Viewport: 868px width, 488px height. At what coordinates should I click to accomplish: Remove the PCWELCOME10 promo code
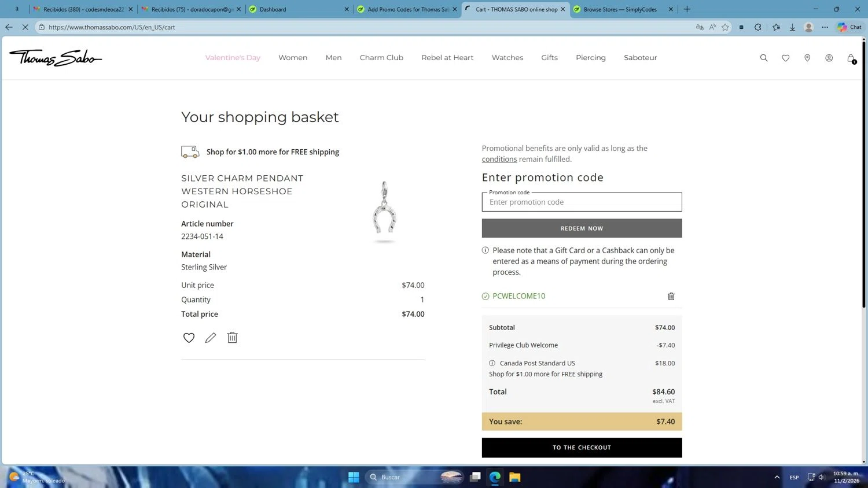click(x=671, y=296)
